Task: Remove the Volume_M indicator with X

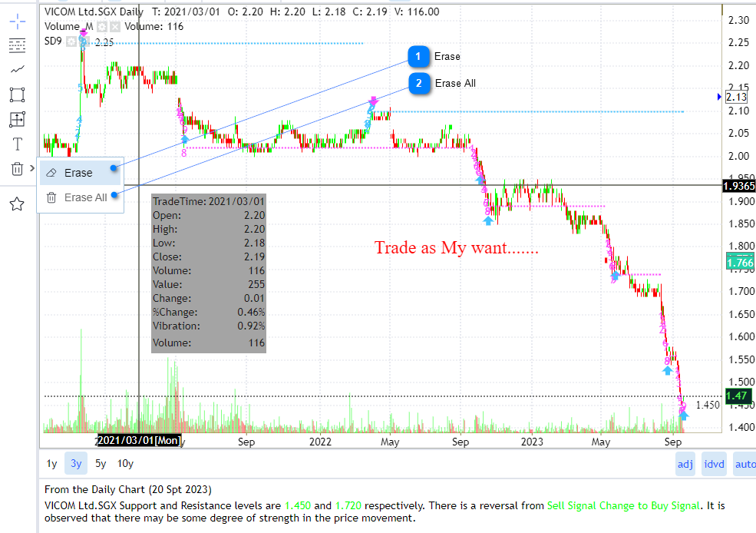Action: tap(115, 27)
